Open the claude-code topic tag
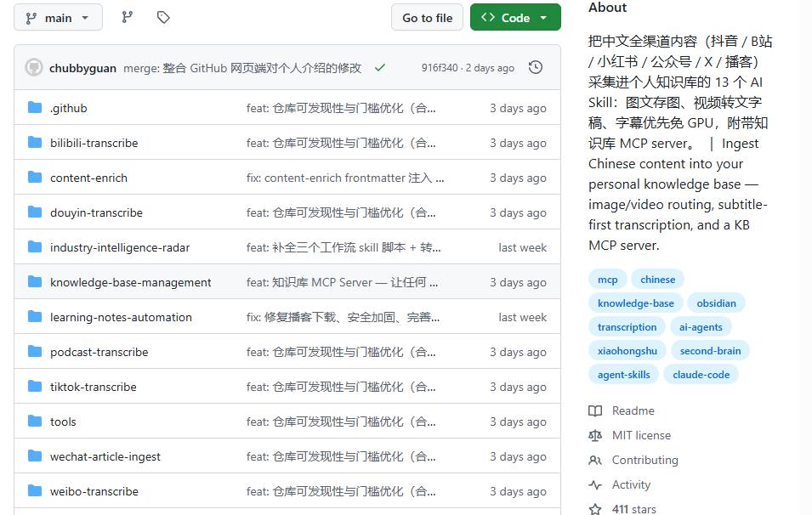This screenshot has height=515, width=812. [x=701, y=375]
